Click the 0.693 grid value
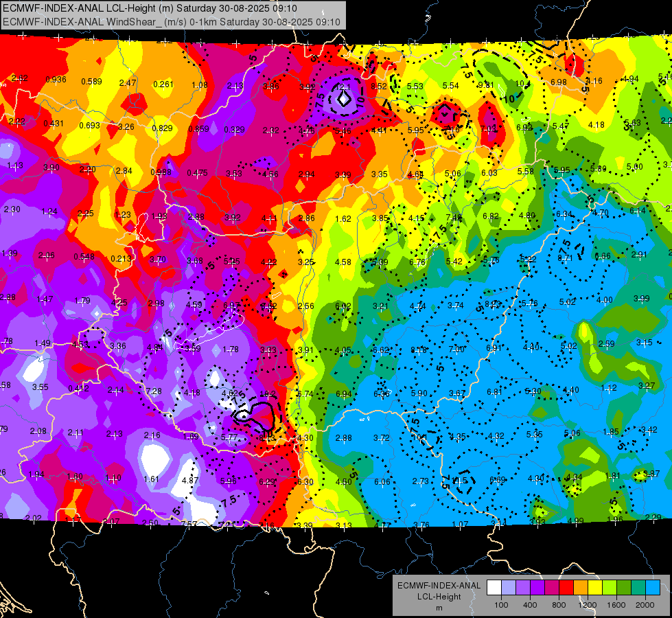The width and height of the screenshot is (672, 618). (89, 126)
